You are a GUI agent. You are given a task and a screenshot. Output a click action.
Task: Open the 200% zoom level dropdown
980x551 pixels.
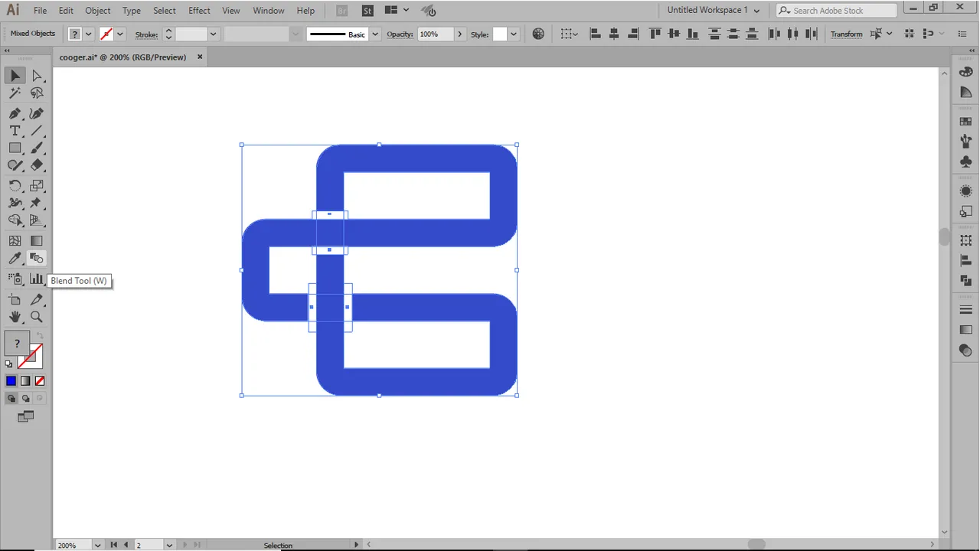pos(98,545)
